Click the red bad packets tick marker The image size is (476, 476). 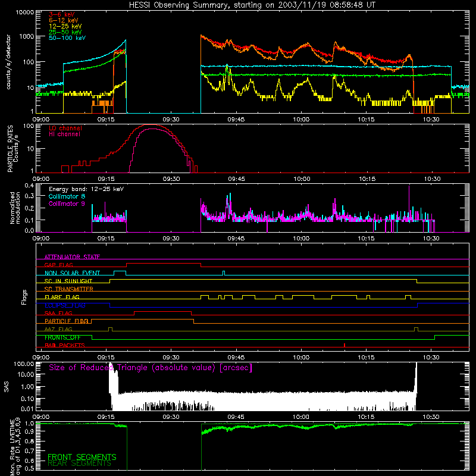345,345
